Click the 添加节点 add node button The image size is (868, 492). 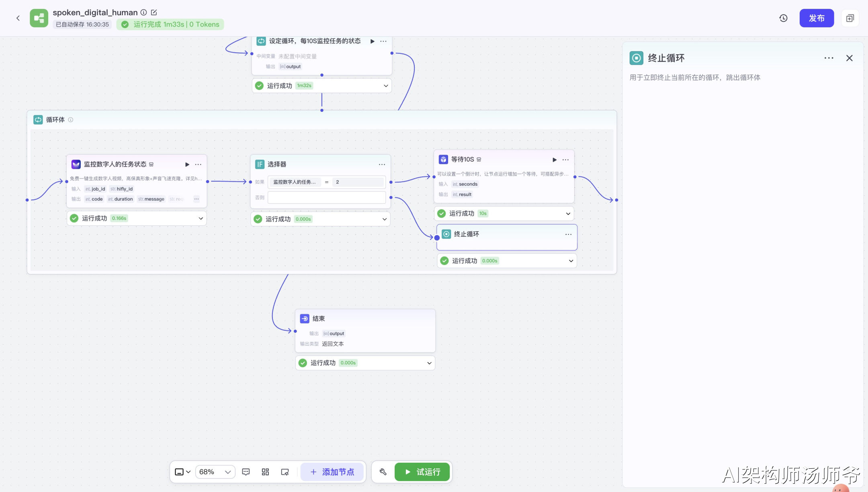click(x=332, y=472)
